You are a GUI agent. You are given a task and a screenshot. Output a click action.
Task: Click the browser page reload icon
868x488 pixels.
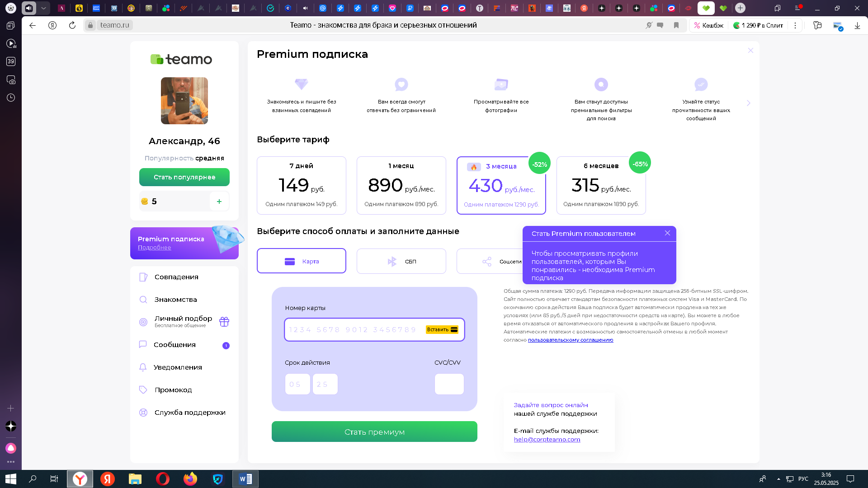(x=72, y=25)
